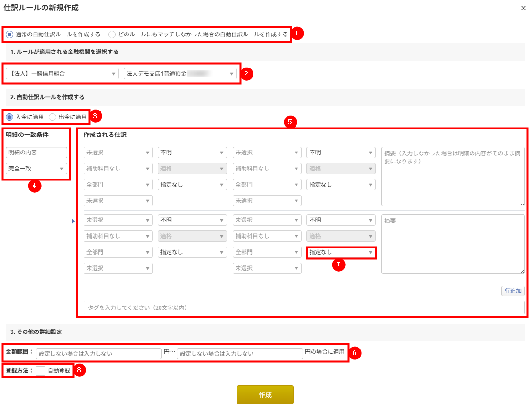The image size is (532, 409).
Task: Open second row's credit-side 補助科目なし dropdown
Action: click(x=267, y=236)
